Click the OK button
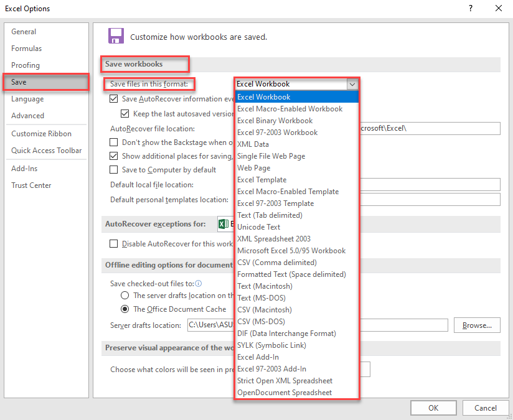Image resolution: width=513 pixels, height=420 pixels. click(433, 408)
